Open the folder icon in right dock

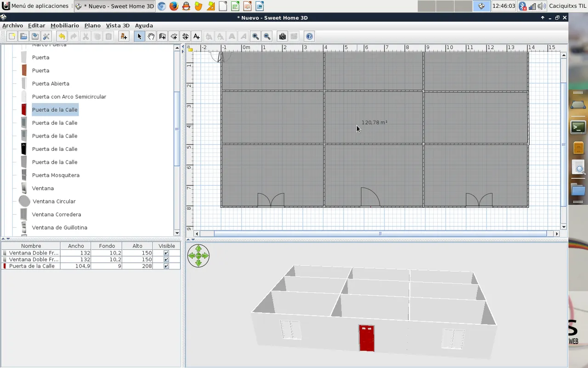[578, 189]
